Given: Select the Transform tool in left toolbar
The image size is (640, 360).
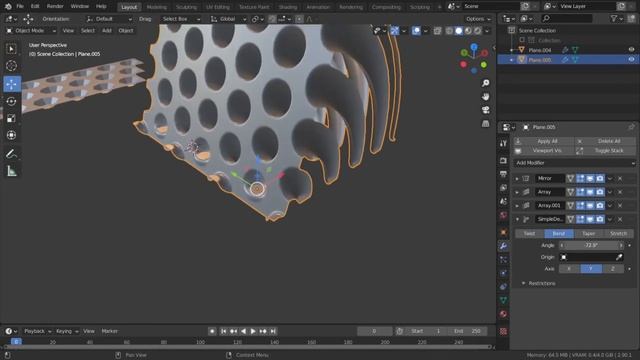Looking at the screenshot, I should click(11, 135).
